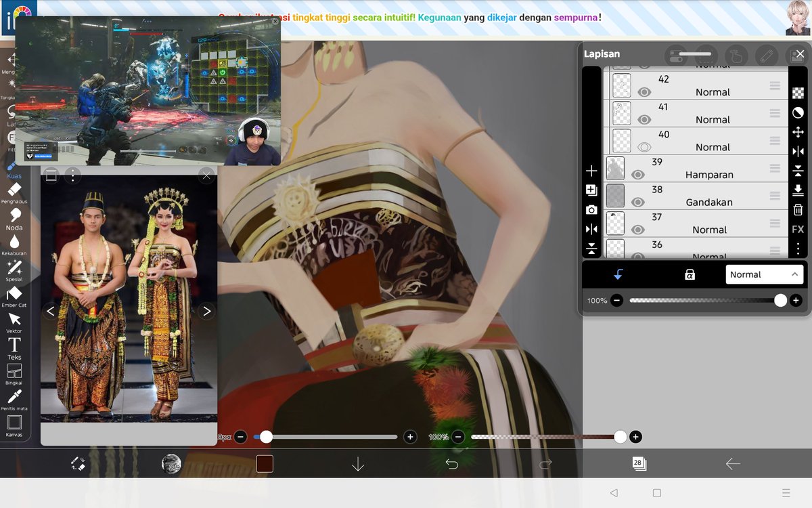Select the Noda smudge tool
Screen dimensions: 812x508
pyautogui.click(x=14, y=219)
